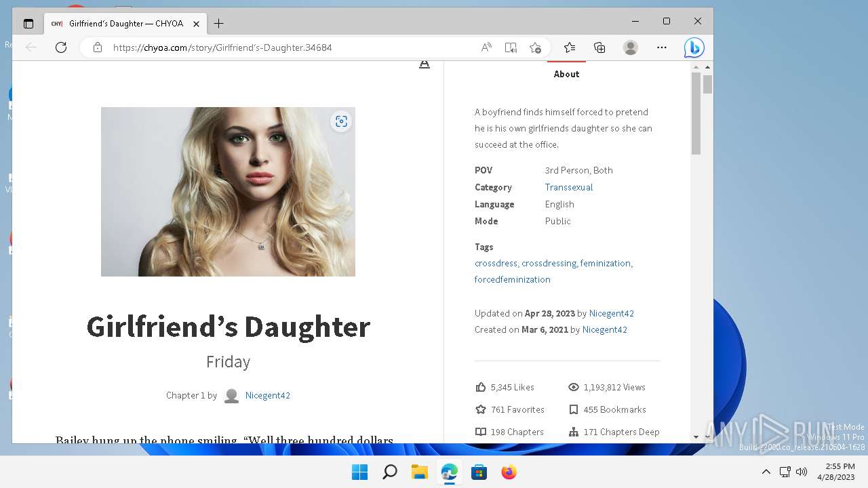The width and height of the screenshot is (868, 488).
Task: Click the Read aloud icon
Action: coord(486,47)
